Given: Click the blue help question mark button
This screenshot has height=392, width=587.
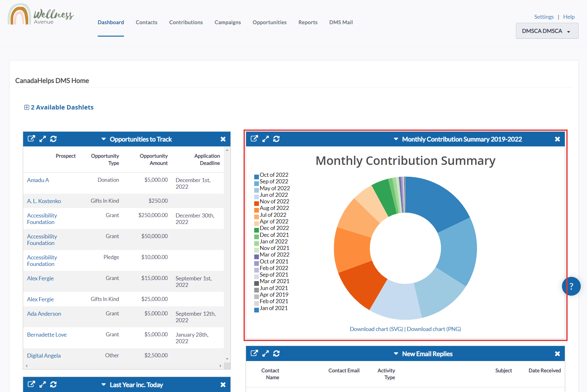Looking at the screenshot, I should (571, 286).
